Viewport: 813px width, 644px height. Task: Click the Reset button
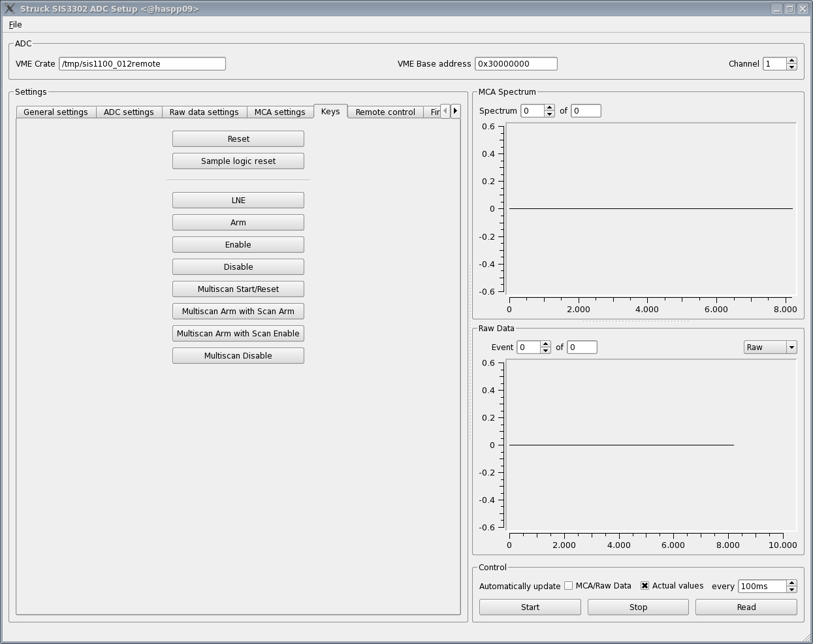coord(238,138)
